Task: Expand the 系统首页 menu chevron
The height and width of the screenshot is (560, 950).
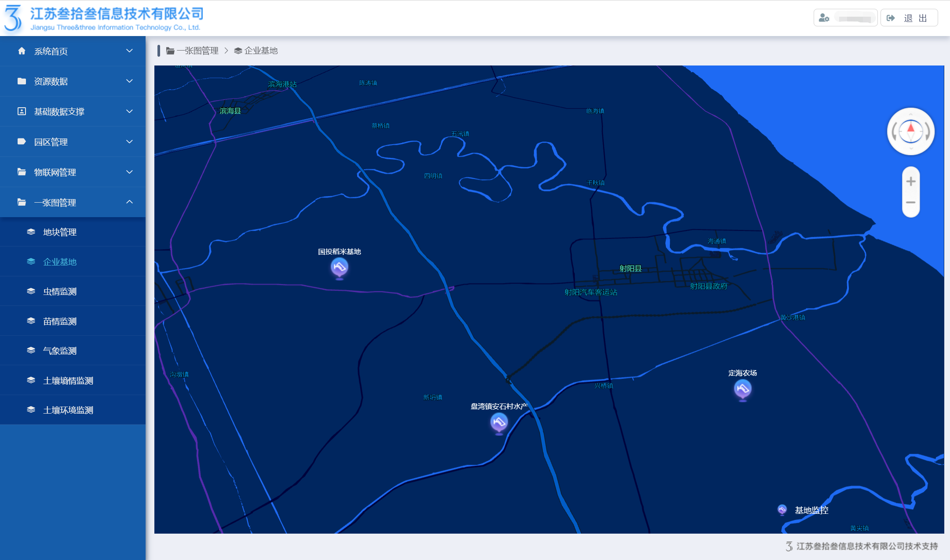Action: (129, 51)
